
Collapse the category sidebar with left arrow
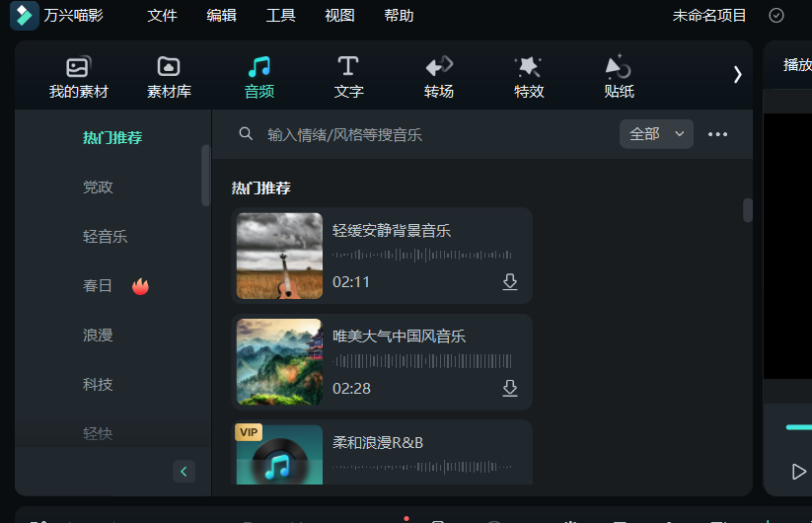[x=184, y=472]
